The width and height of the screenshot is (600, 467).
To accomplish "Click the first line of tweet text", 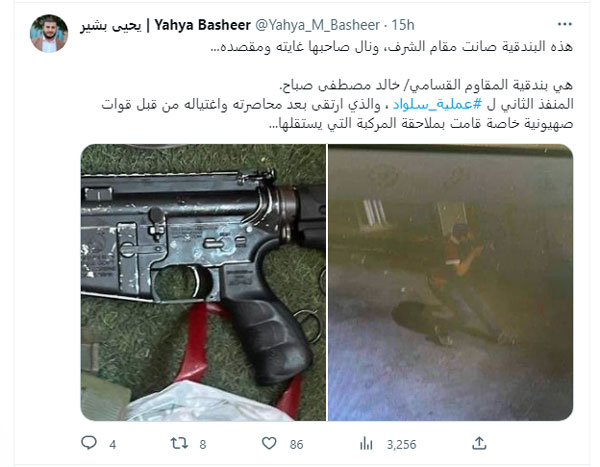I will (x=391, y=47).
